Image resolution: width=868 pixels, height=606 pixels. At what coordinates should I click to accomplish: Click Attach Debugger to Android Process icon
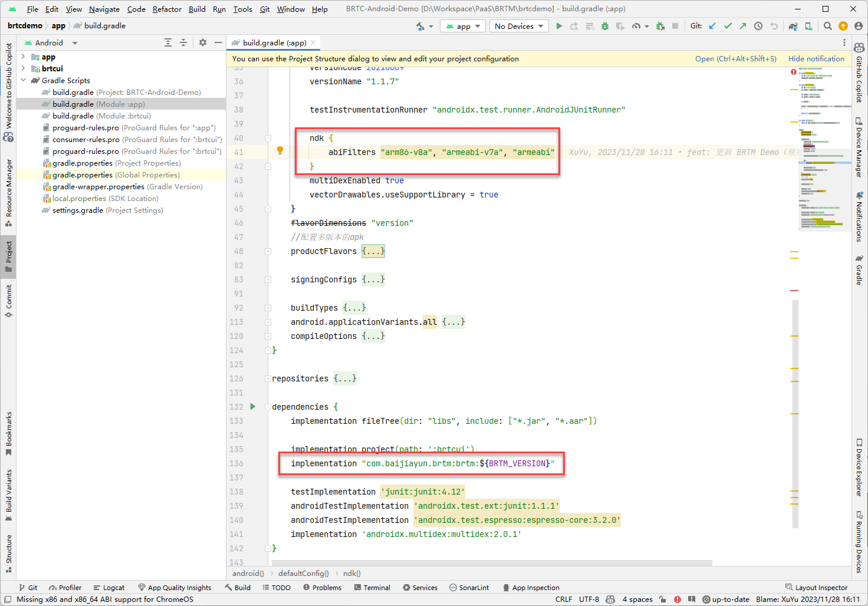(x=660, y=26)
